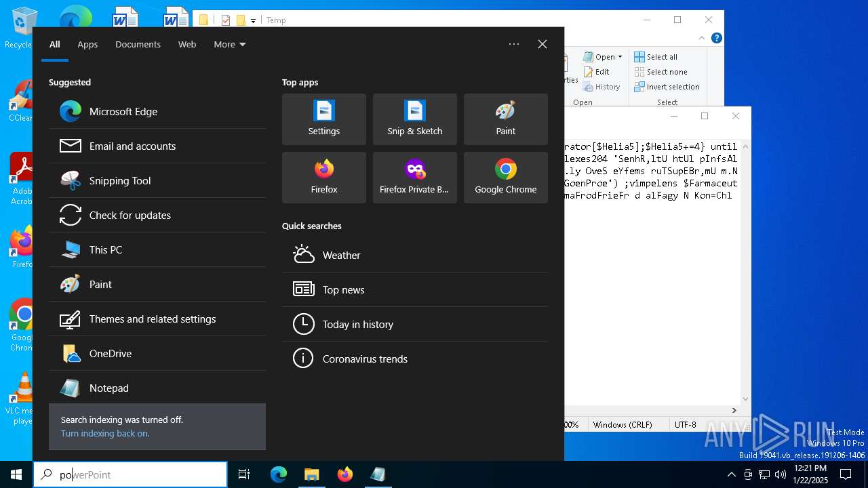Show hidden system tray icons
This screenshot has height=488, width=868.
coord(731,474)
